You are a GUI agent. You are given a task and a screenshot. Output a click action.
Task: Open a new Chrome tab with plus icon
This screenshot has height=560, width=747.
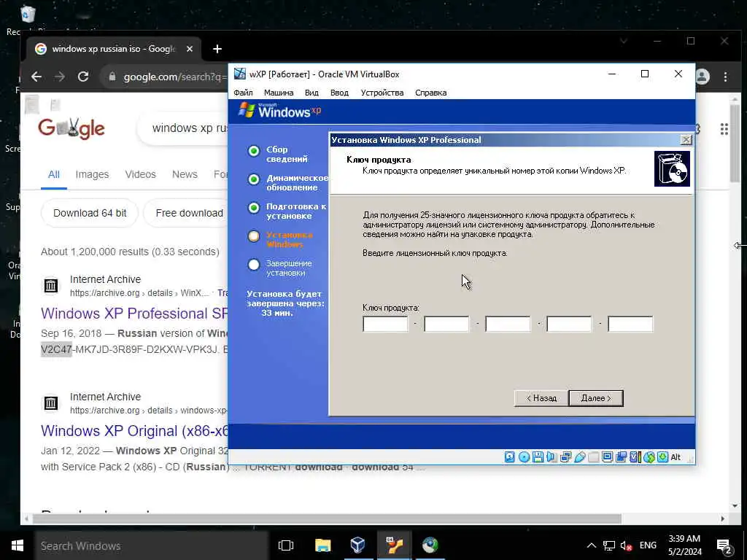pyautogui.click(x=217, y=49)
